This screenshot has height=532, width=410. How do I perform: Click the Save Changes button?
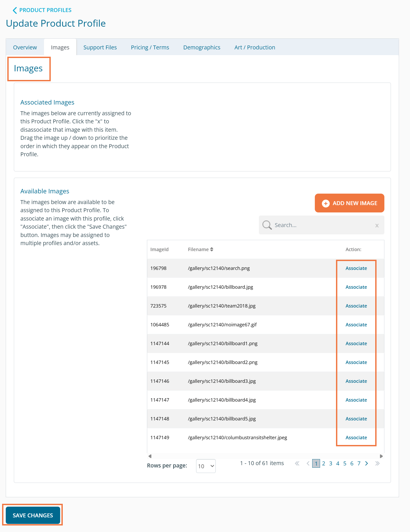(x=33, y=515)
